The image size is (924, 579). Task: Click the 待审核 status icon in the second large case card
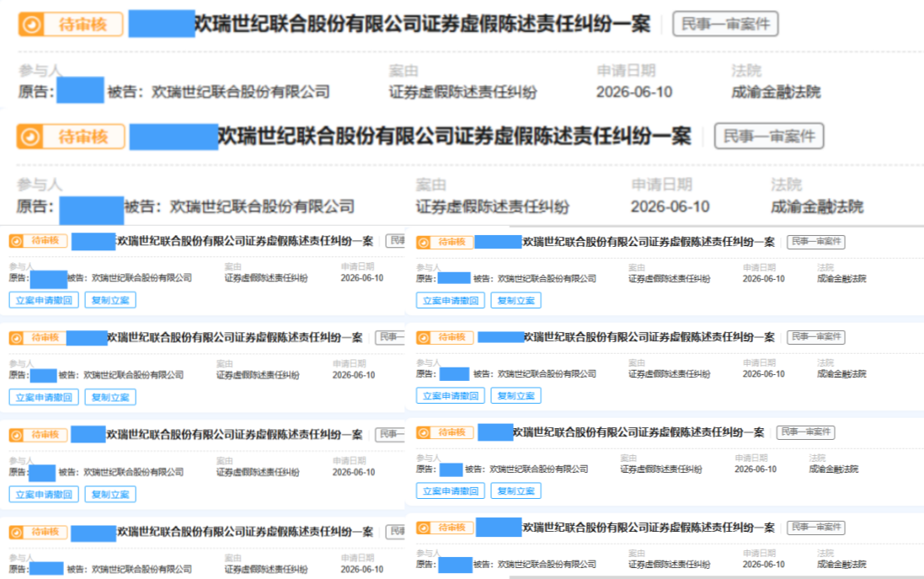point(30,137)
